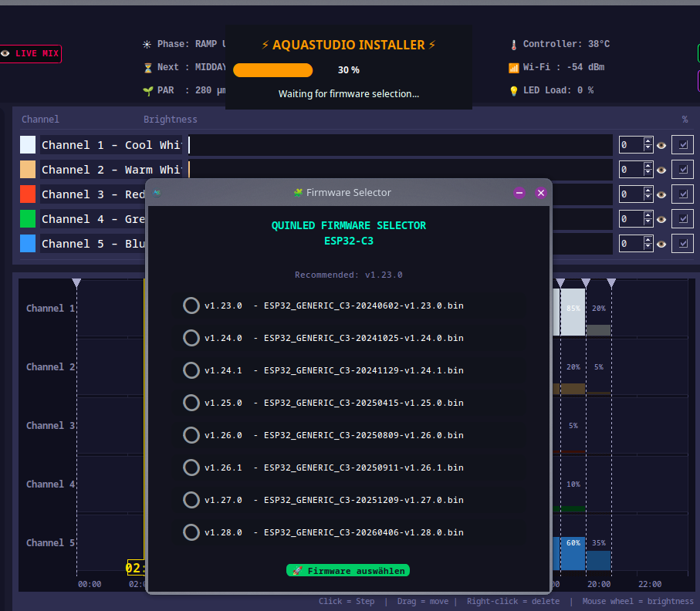The image size is (700, 611).
Task: Click Channel 5 35% timeline step block
Action: click(599, 561)
